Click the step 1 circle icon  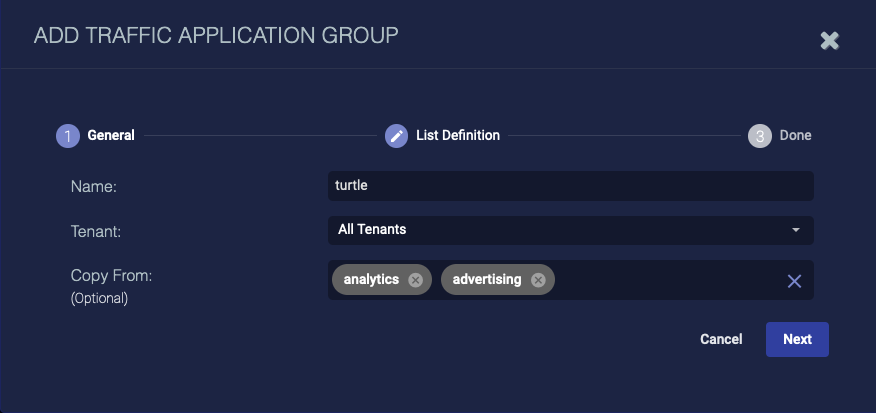click(x=68, y=136)
